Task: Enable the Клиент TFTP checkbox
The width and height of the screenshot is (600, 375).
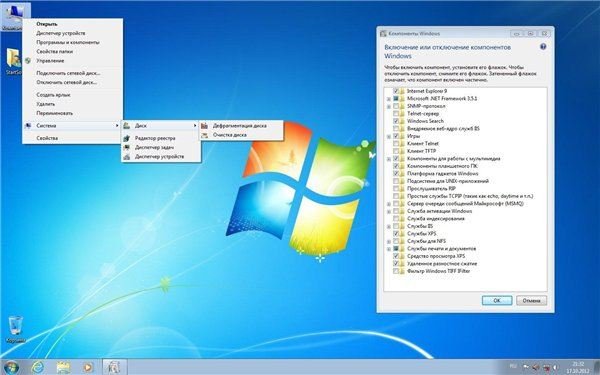Action: [396, 151]
